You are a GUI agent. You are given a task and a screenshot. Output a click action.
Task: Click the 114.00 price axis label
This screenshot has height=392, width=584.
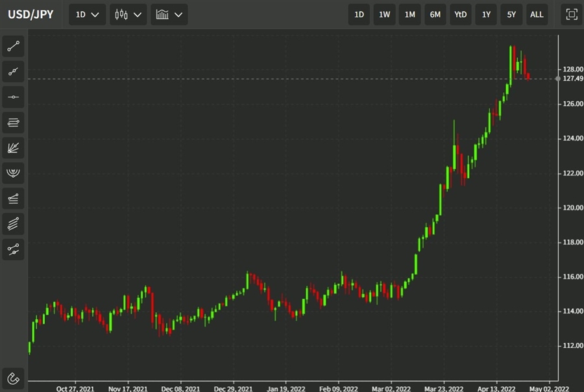tap(573, 311)
